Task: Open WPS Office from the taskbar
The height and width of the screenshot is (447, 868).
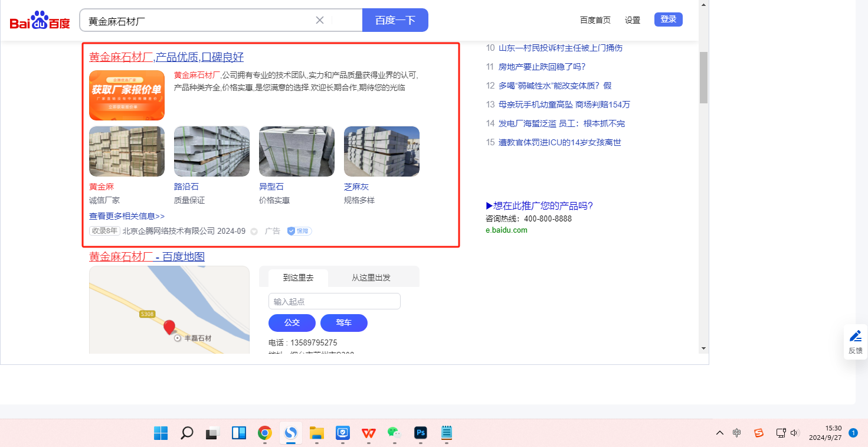Action: pyautogui.click(x=369, y=433)
